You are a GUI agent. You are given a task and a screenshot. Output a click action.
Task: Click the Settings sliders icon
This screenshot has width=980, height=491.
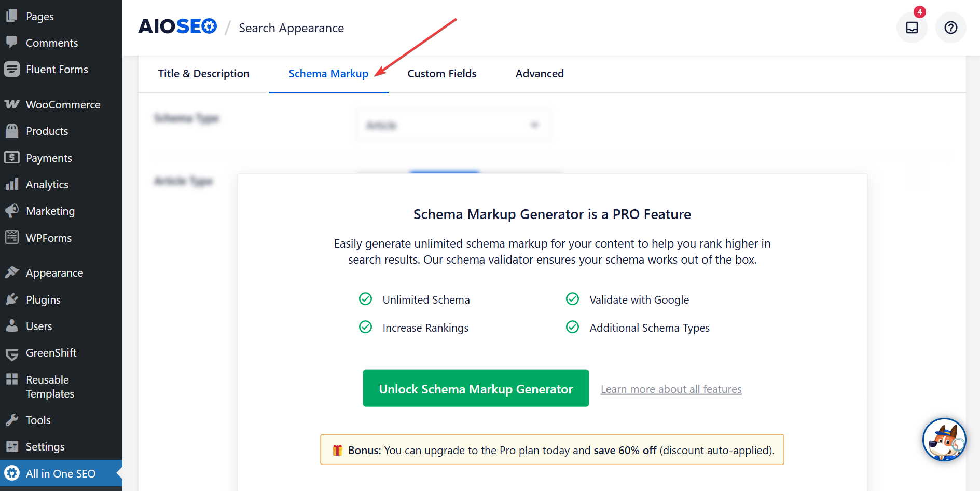(11, 446)
